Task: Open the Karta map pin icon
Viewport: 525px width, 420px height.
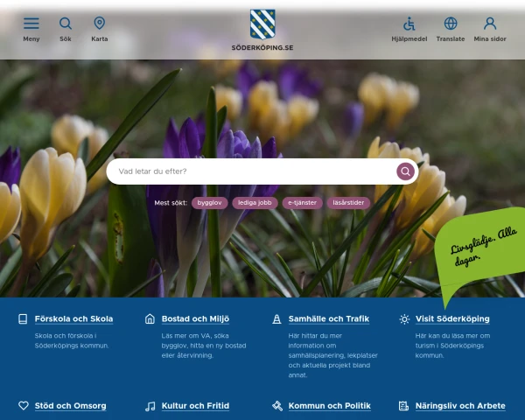Action: [x=100, y=24]
